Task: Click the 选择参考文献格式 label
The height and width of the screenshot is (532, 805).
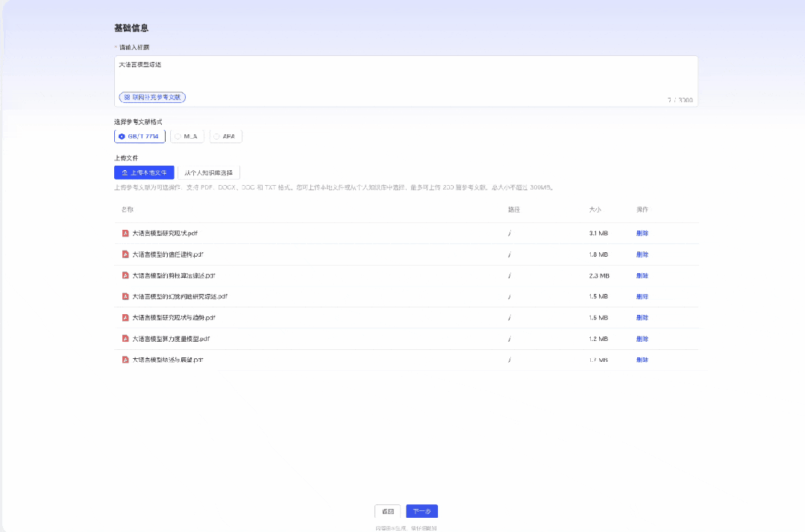Action: (138, 122)
